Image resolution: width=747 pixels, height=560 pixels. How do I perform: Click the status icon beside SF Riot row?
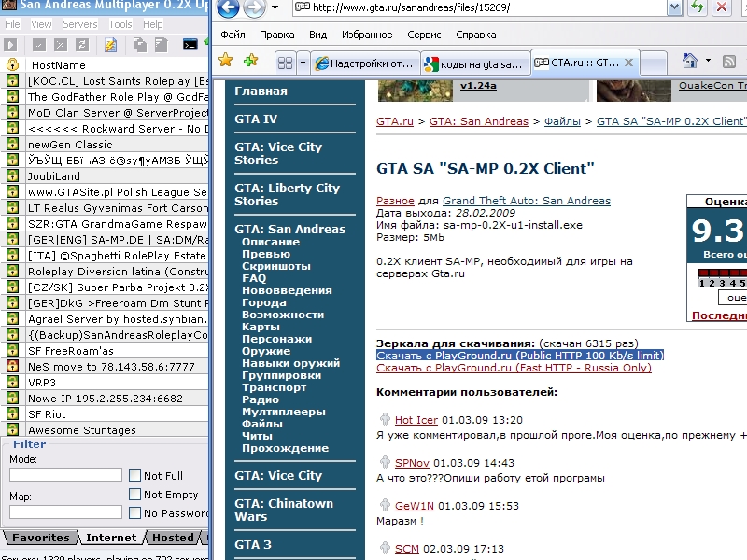(12, 413)
